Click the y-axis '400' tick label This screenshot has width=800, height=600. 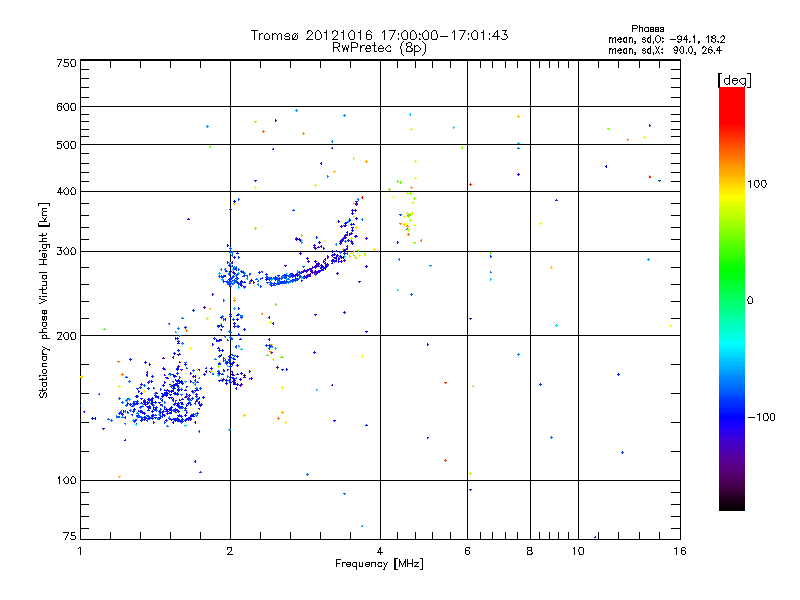(x=66, y=191)
